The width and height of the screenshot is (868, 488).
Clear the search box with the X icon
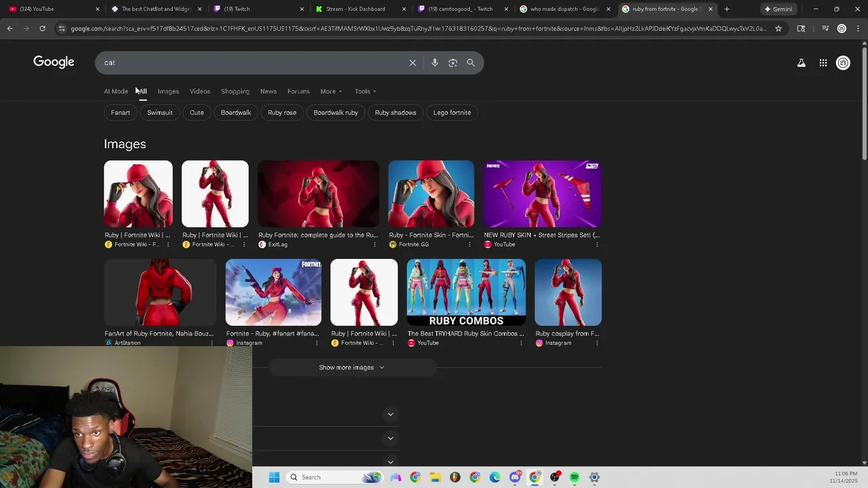412,62
